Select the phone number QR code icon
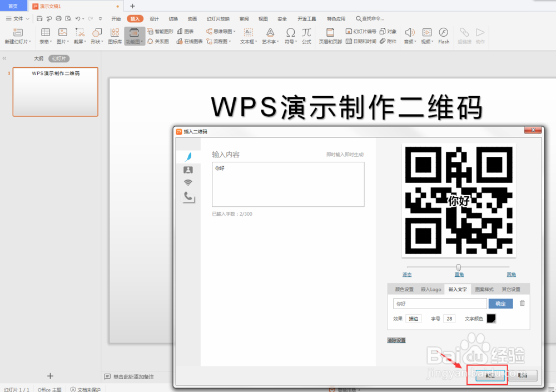 (189, 196)
